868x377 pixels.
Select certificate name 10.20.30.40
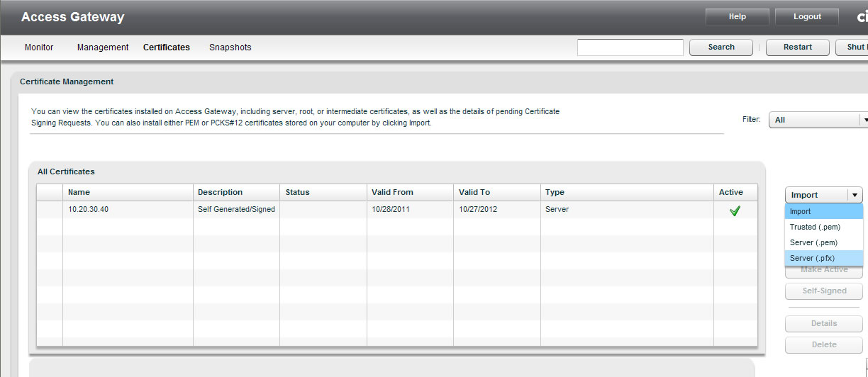89,210
